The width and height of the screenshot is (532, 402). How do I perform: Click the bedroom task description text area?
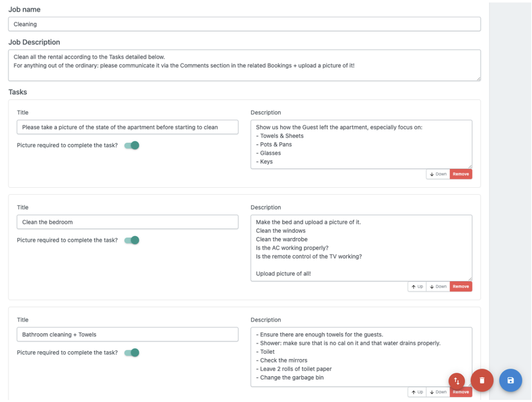360,248
